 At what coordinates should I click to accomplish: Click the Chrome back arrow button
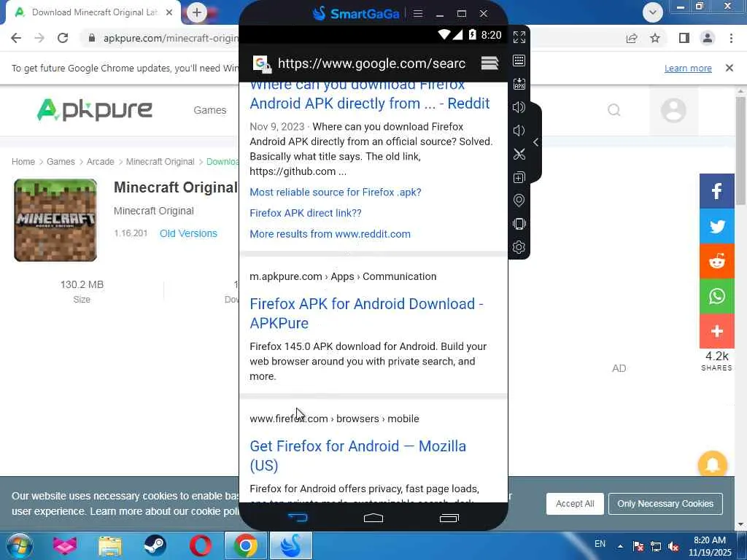[x=16, y=38]
